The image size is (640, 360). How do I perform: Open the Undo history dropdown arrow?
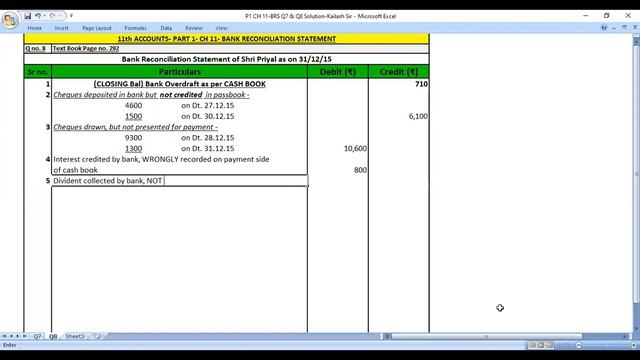coord(44,16)
